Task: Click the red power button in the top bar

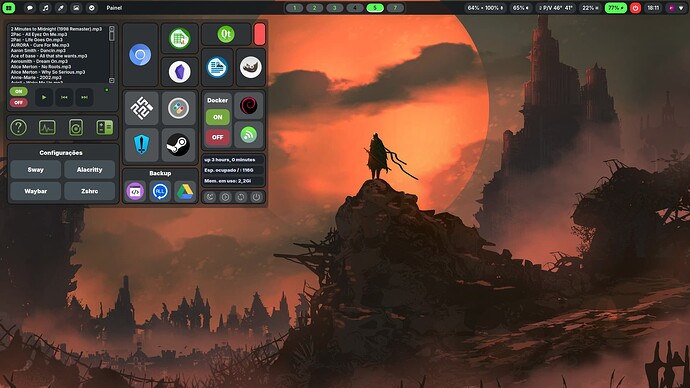Action: (635, 8)
